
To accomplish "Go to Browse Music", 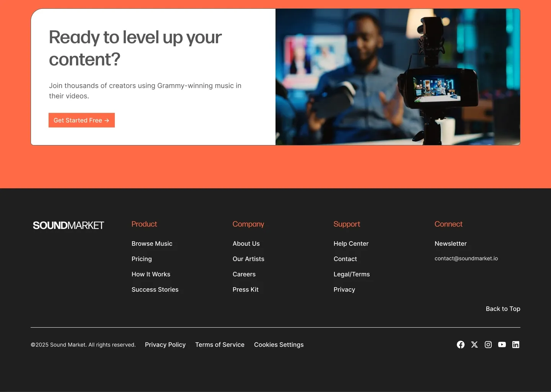I will point(152,243).
